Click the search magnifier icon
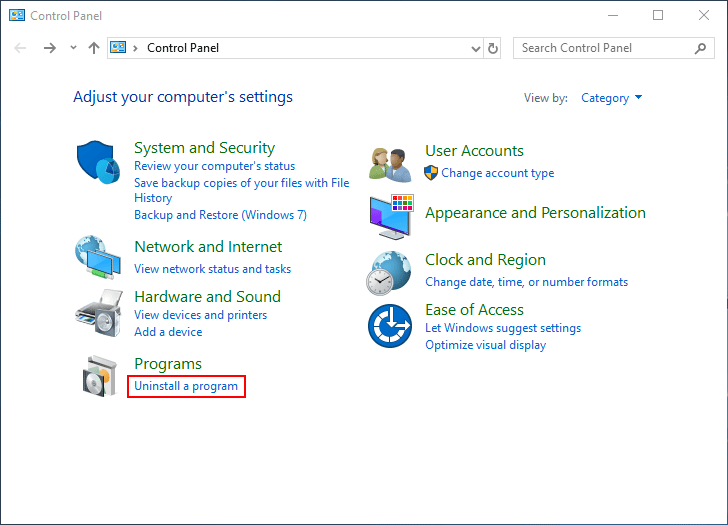The image size is (728, 525). point(700,48)
